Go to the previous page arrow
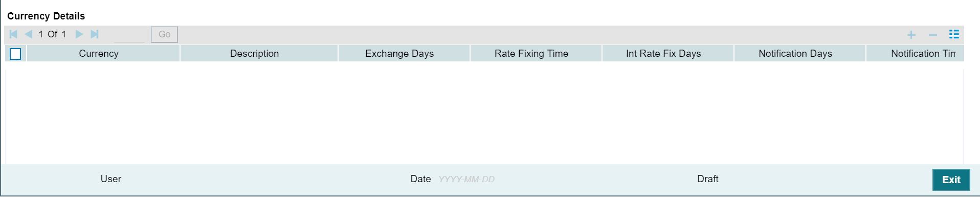This screenshot has height=197, width=980. (x=29, y=34)
